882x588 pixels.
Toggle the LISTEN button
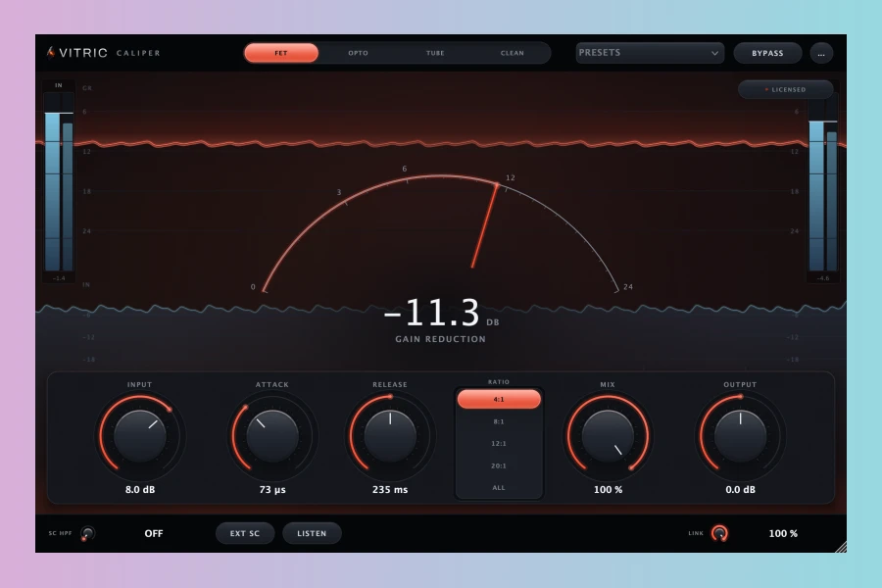(312, 533)
